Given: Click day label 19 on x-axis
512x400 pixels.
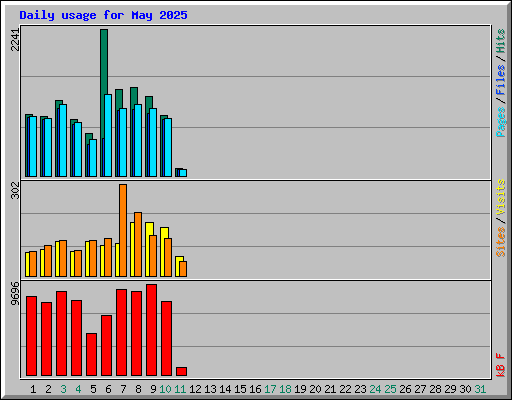Looking at the screenshot, I should coord(300,389).
